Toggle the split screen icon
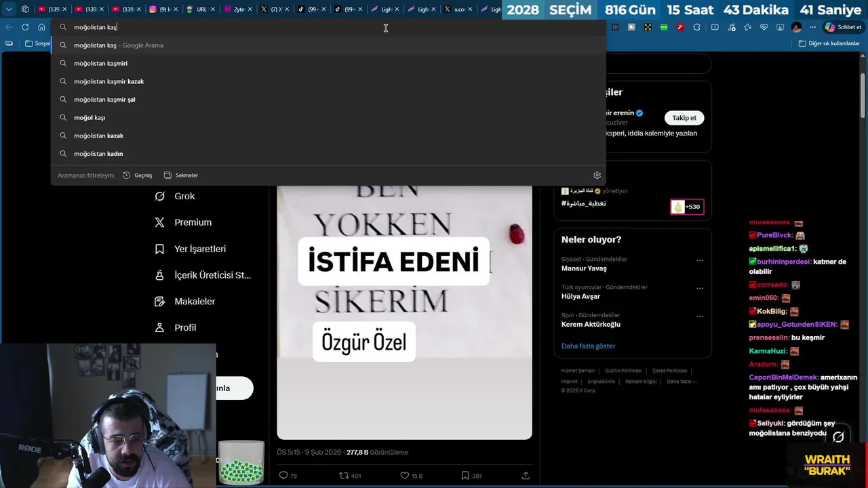The height and width of the screenshot is (488, 868). pyautogui.click(x=715, y=27)
